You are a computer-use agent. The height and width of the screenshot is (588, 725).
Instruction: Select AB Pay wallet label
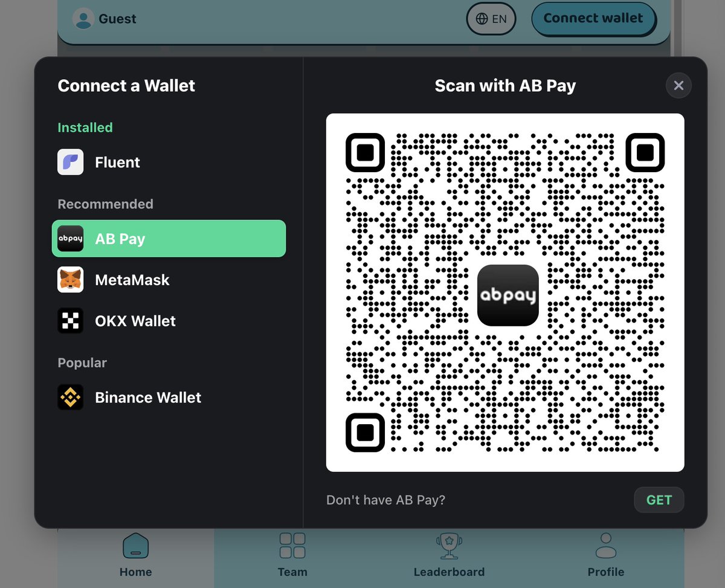click(120, 239)
